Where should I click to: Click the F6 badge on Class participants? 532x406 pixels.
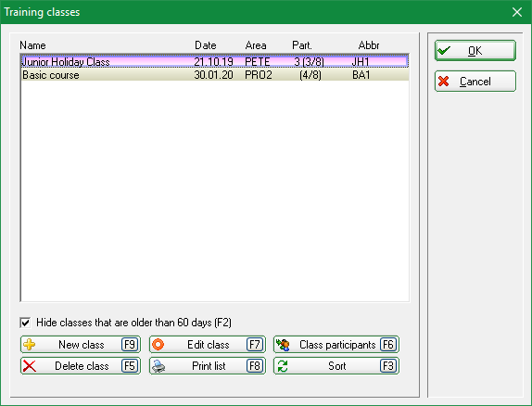pyautogui.click(x=388, y=345)
